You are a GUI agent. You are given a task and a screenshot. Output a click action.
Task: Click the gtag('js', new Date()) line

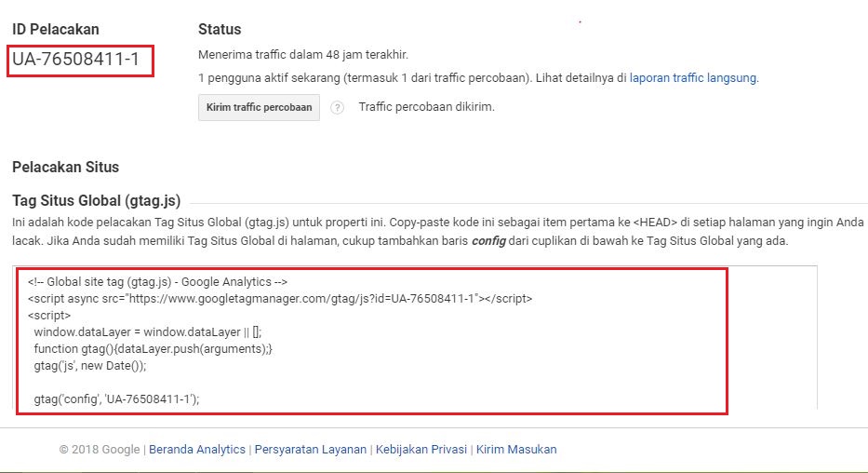click(99, 365)
